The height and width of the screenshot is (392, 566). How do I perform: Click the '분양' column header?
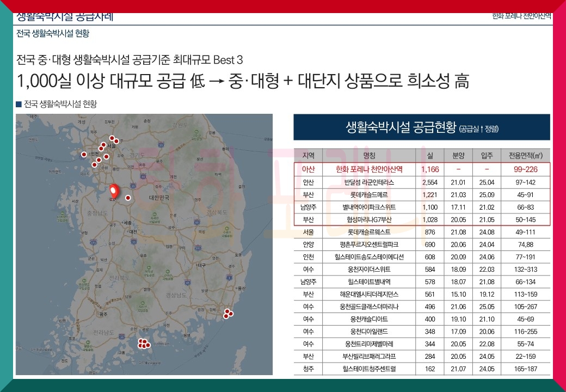pyautogui.click(x=458, y=155)
